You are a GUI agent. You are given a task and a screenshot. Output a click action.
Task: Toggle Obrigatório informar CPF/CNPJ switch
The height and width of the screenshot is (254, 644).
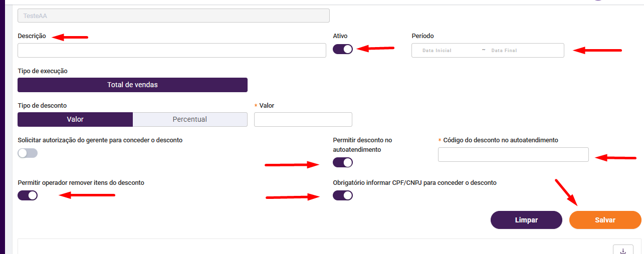pyautogui.click(x=343, y=195)
